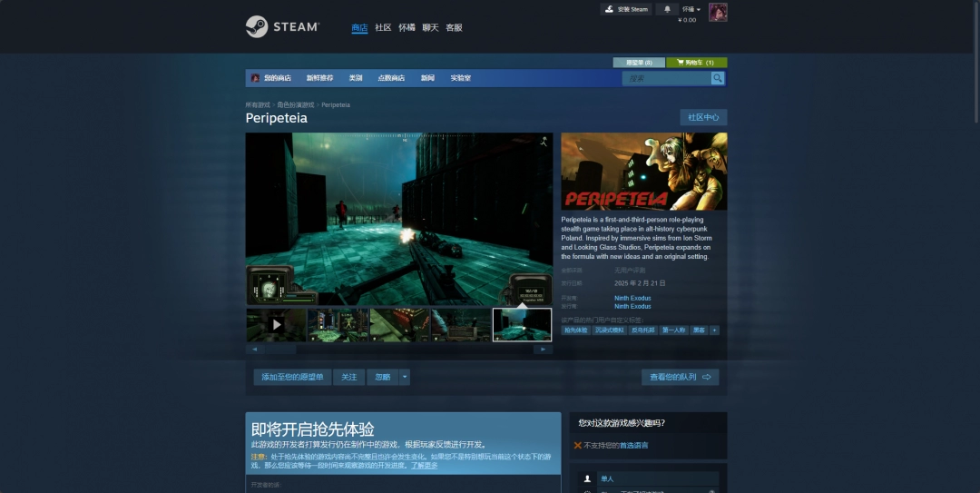The width and height of the screenshot is (980, 493).
Task: Open the green 购物车 cart button
Action: pos(697,63)
